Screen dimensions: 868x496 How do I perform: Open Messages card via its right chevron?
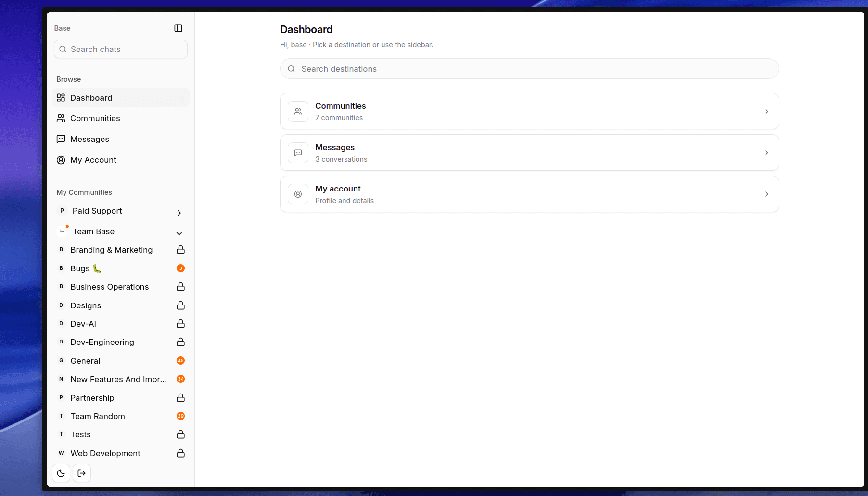[767, 153]
